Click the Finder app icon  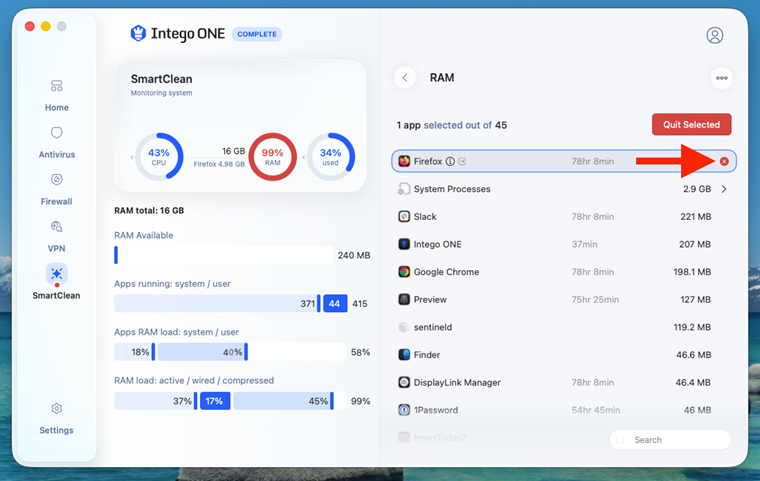point(404,354)
